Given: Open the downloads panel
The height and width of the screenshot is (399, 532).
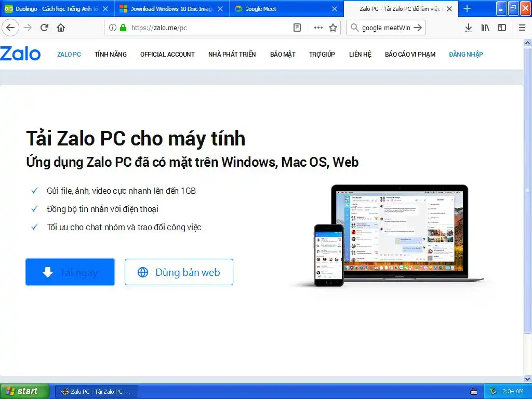Looking at the screenshot, I should coord(469,28).
